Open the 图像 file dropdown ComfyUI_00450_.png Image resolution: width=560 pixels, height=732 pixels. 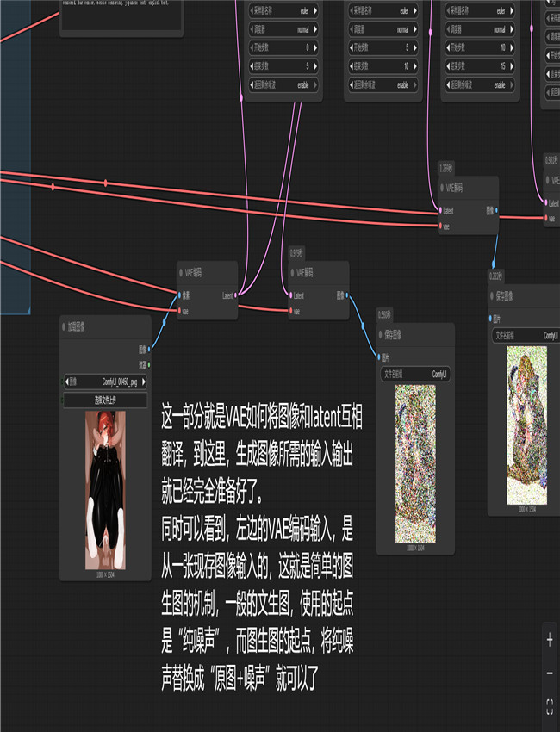click(105, 382)
